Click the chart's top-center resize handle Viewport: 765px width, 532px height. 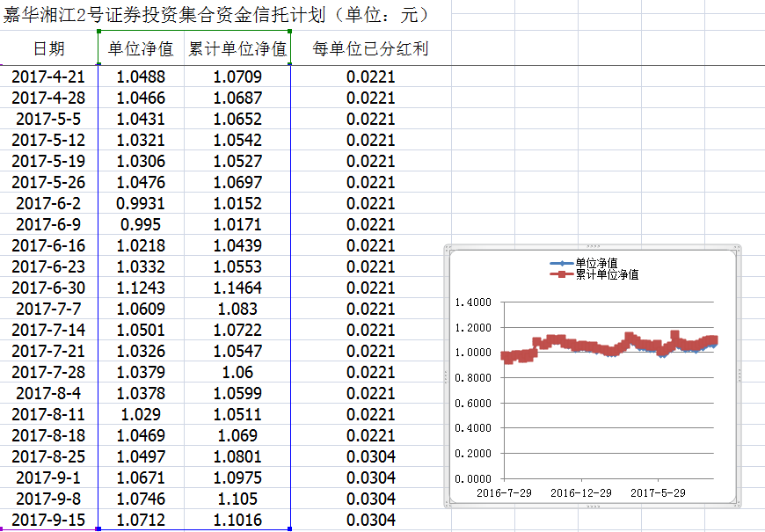(593, 247)
